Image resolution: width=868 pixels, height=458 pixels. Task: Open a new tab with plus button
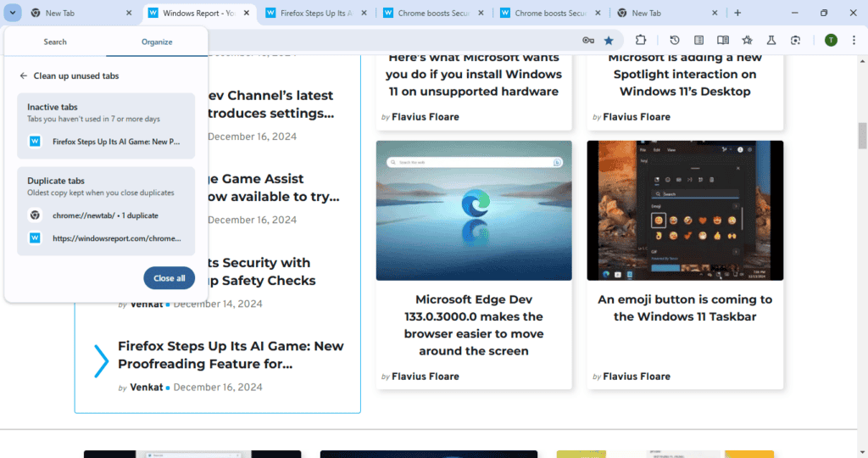click(737, 13)
